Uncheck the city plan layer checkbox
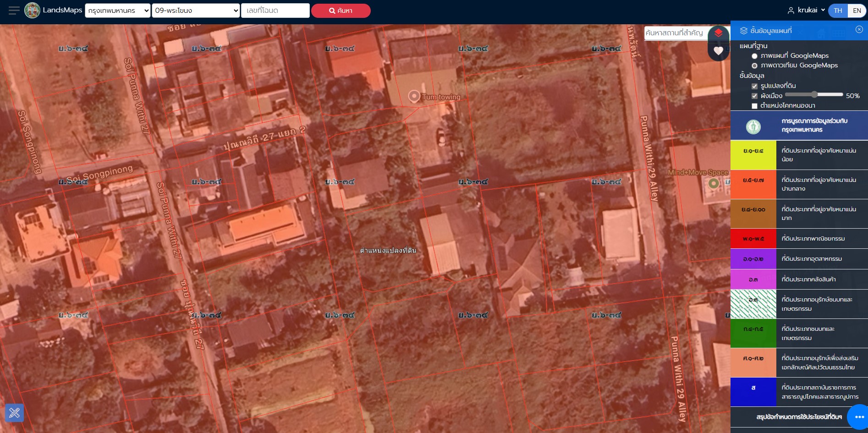 [x=754, y=96]
